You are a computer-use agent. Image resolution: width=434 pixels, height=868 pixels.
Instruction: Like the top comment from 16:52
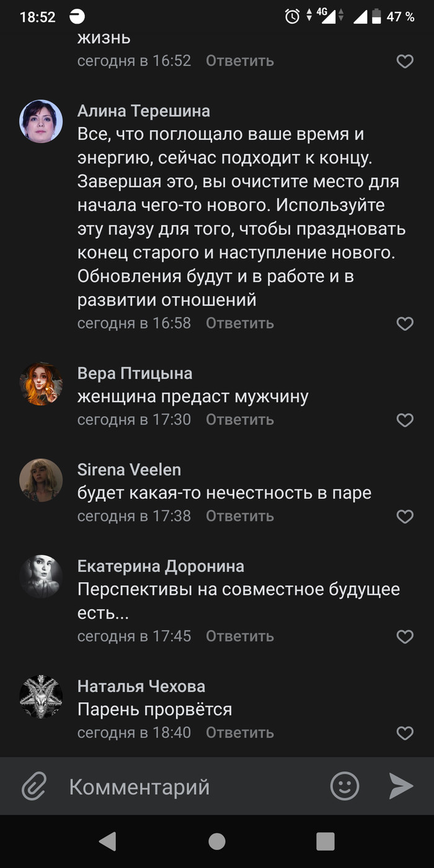[x=405, y=61]
